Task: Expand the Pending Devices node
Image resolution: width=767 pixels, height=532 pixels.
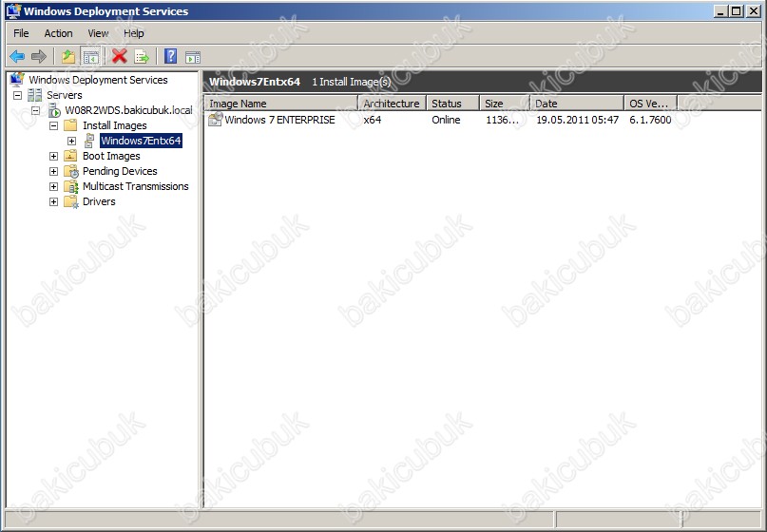Action: tap(54, 171)
